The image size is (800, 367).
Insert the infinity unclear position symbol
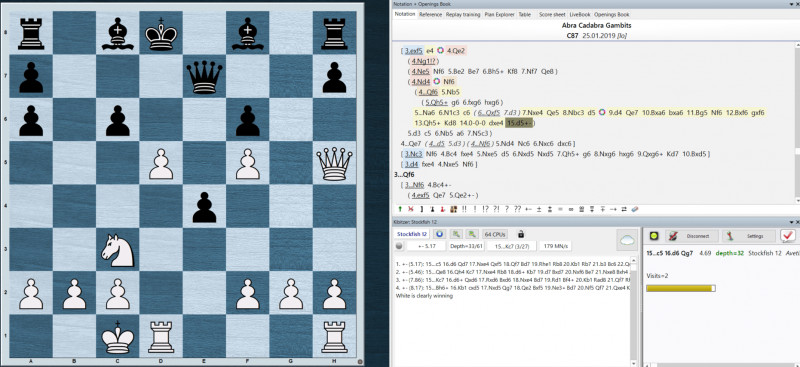(571, 209)
